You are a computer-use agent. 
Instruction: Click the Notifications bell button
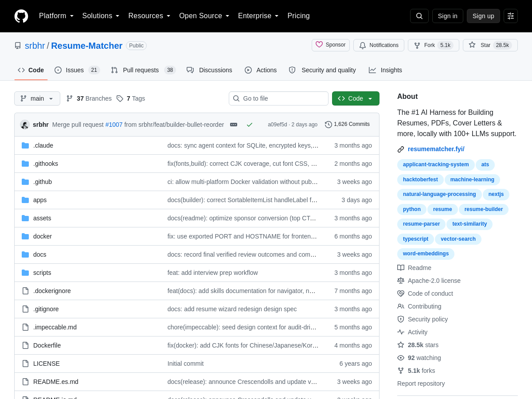coord(379,45)
